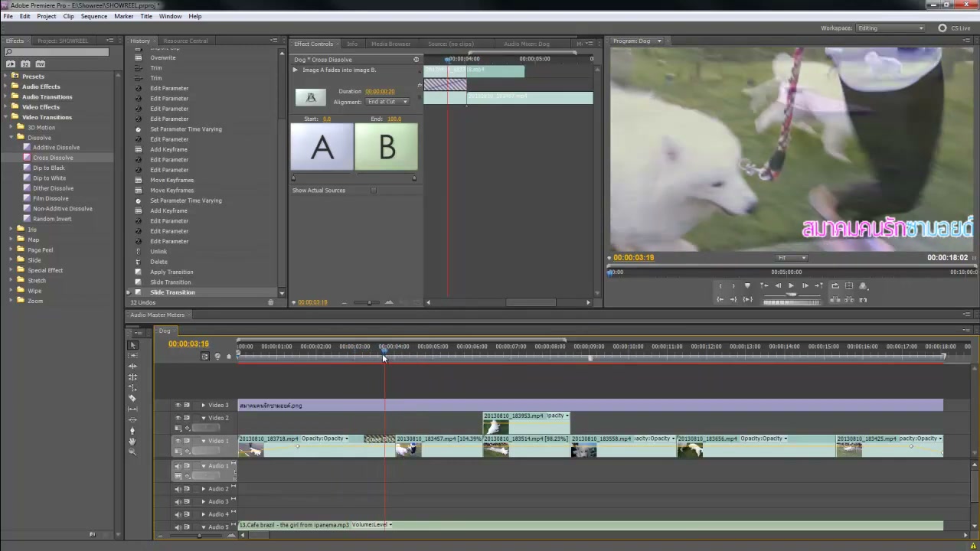Viewport: 980px width, 551px height.
Task: Toggle Loop playback in program monitor
Action: 835,285
